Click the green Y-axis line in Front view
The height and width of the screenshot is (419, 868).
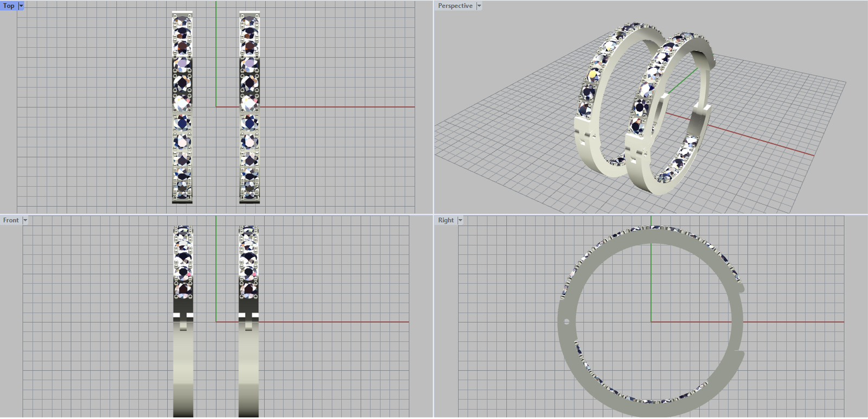[216, 271]
